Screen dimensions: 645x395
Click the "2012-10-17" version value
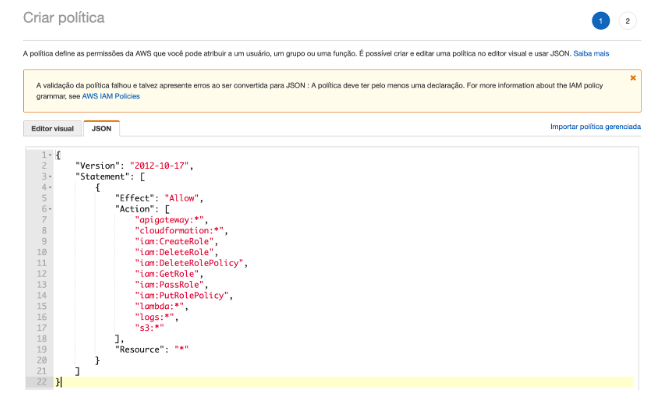159,166
